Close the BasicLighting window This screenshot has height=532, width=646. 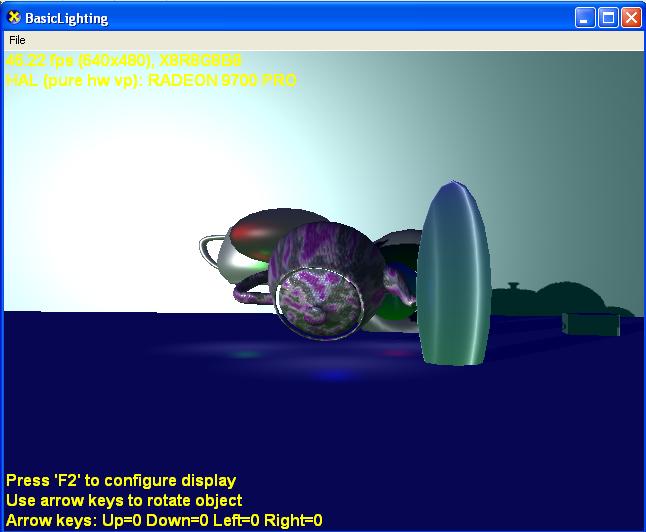(x=631, y=17)
